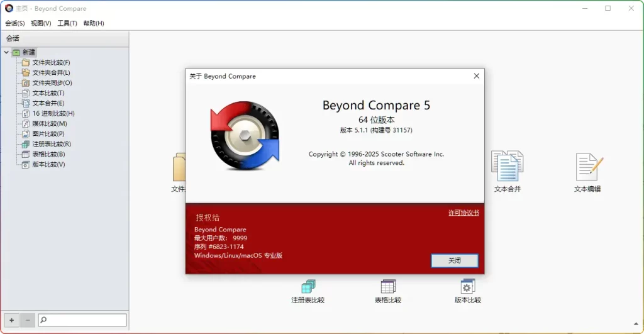Click the green 新建 folder icon
644x334 pixels.
tap(16, 53)
